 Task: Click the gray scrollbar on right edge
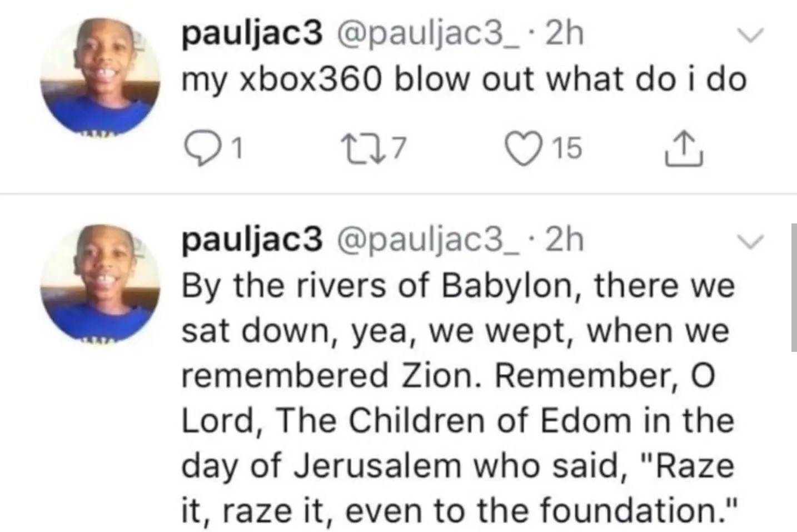click(793, 287)
